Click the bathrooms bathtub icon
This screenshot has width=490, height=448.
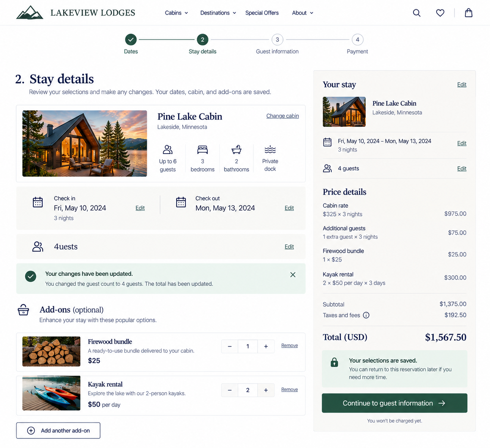236,149
